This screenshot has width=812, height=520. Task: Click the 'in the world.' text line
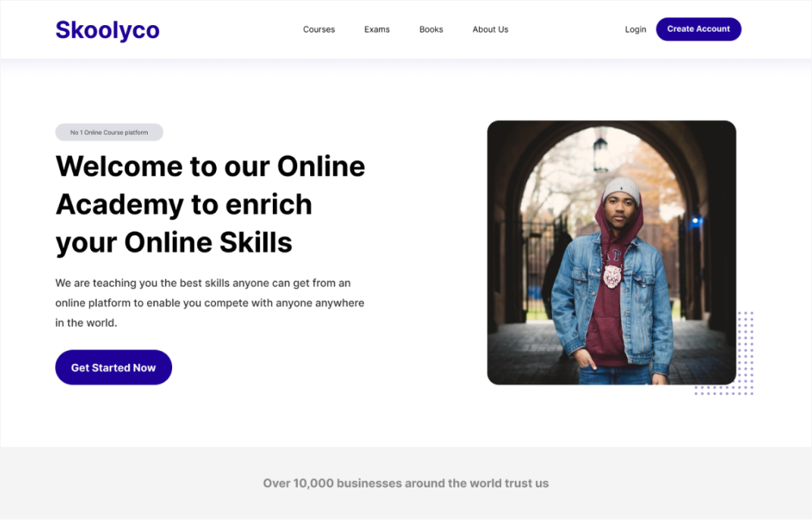[87, 323]
